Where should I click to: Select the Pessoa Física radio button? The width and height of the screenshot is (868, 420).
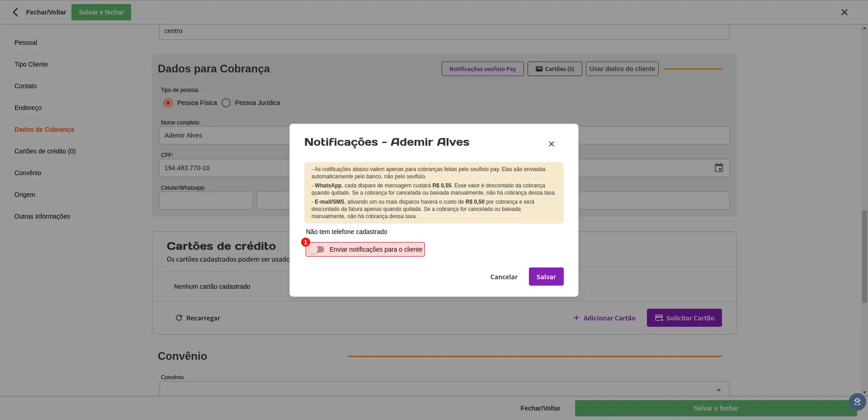(168, 103)
